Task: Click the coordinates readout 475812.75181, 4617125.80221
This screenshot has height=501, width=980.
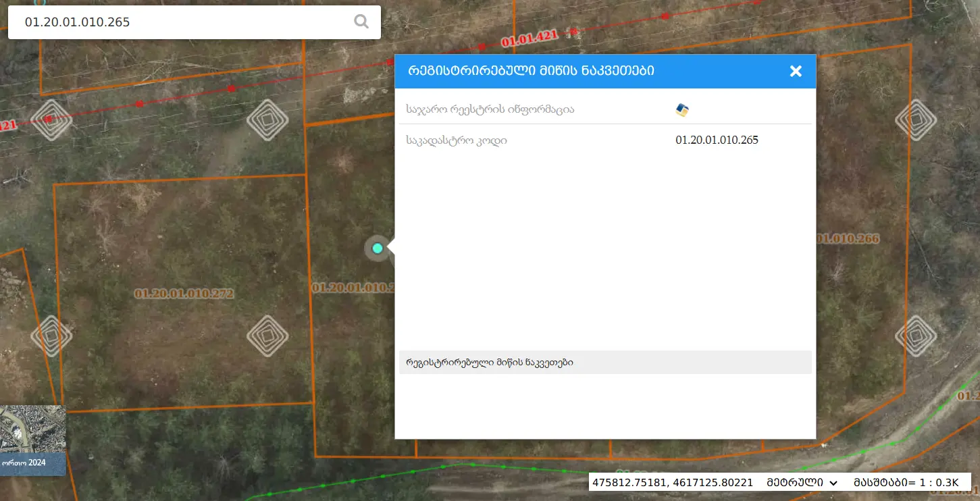Action: (672, 482)
